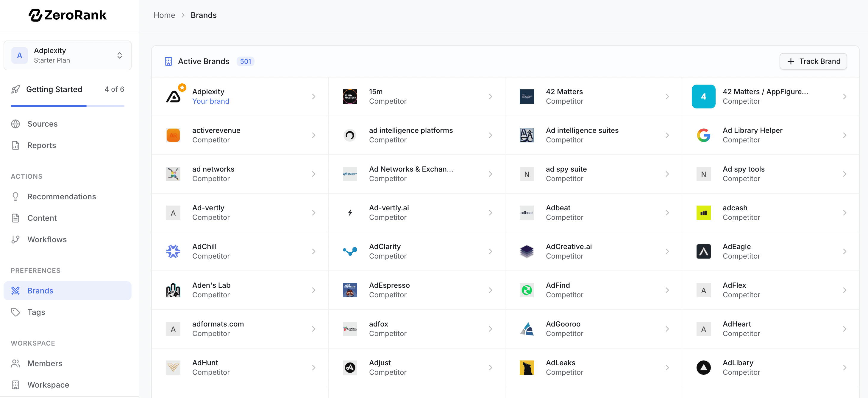Expand the adfox row chevron
868x398 pixels.
(x=491, y=329)
